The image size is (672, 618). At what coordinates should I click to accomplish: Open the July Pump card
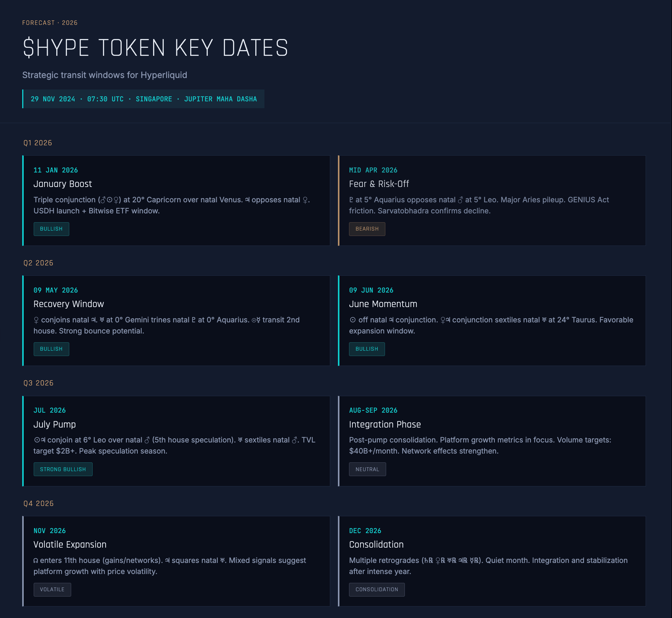tap(55, 424)
